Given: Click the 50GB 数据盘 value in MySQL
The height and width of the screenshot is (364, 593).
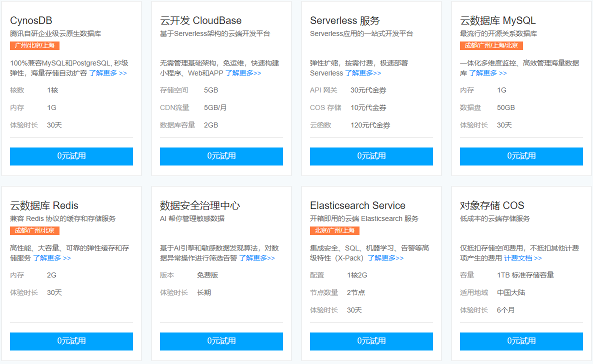Looking at the screenshot, I should tap(506, 107).
